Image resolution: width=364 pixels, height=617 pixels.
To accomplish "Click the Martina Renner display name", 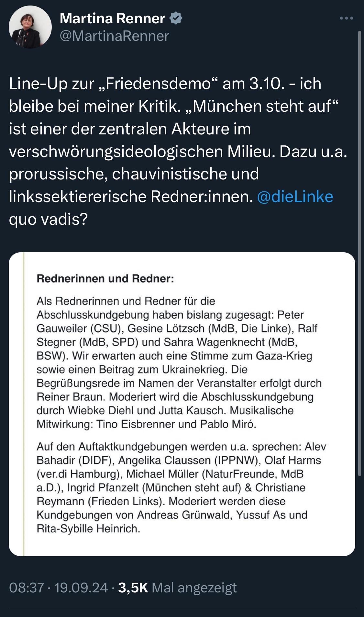I will click(112, 18).
